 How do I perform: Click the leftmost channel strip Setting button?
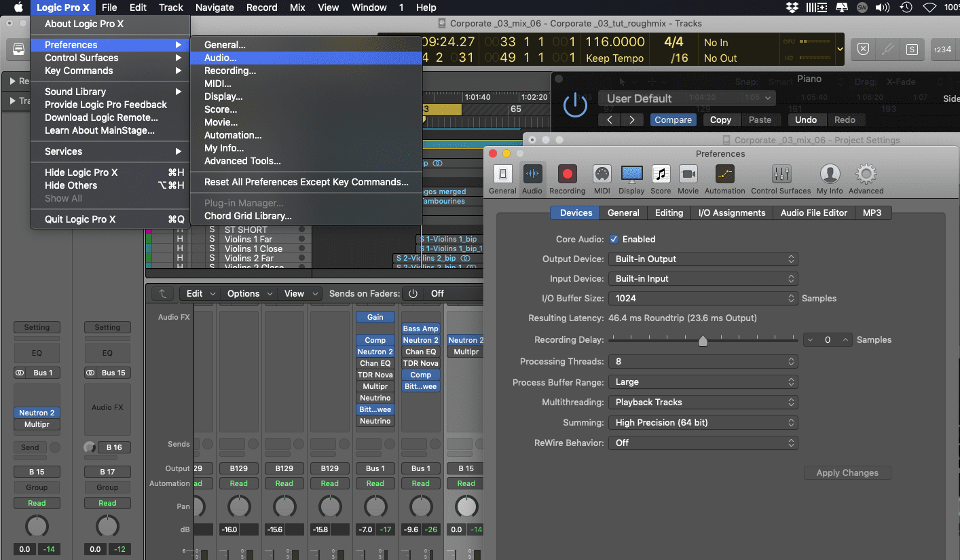tap(37, 327)
